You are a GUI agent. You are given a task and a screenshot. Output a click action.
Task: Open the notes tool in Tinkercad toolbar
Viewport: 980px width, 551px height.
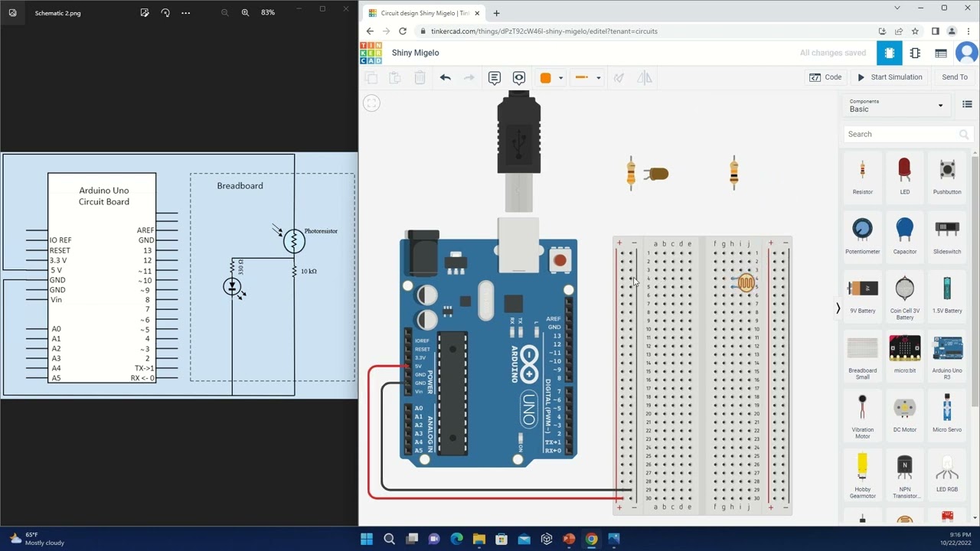[x=495, y=77]
